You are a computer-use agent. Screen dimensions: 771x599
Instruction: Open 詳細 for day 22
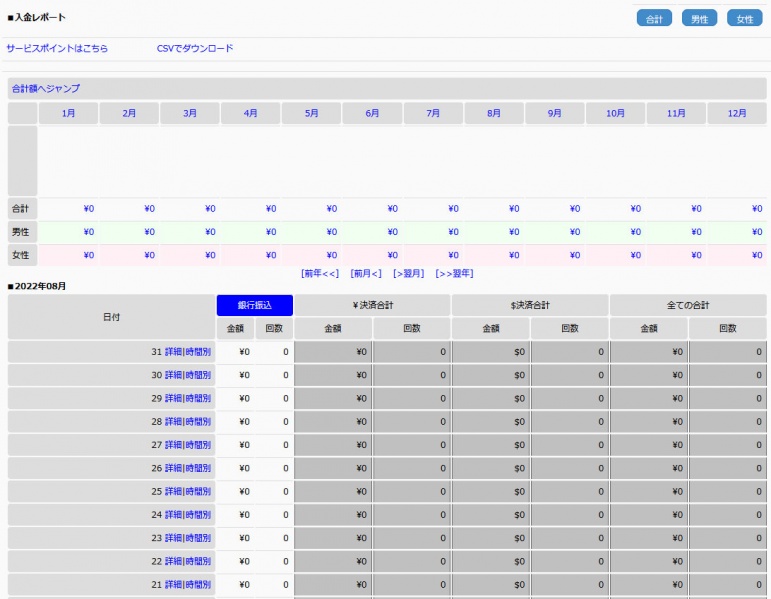coord(174,562)
